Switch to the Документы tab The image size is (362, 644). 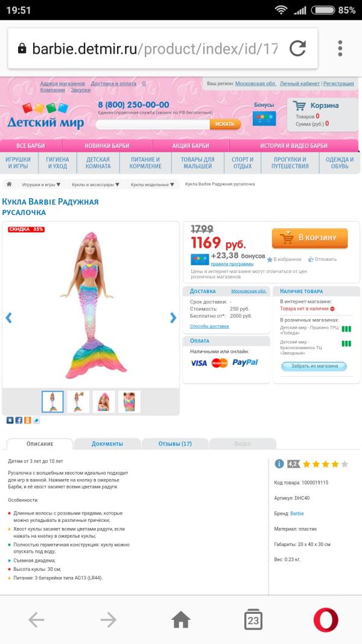tap(107, 443)
